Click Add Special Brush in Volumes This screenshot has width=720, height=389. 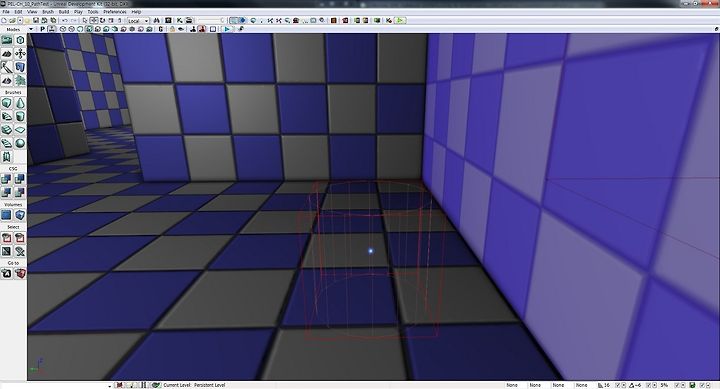[x=6, y=215]
